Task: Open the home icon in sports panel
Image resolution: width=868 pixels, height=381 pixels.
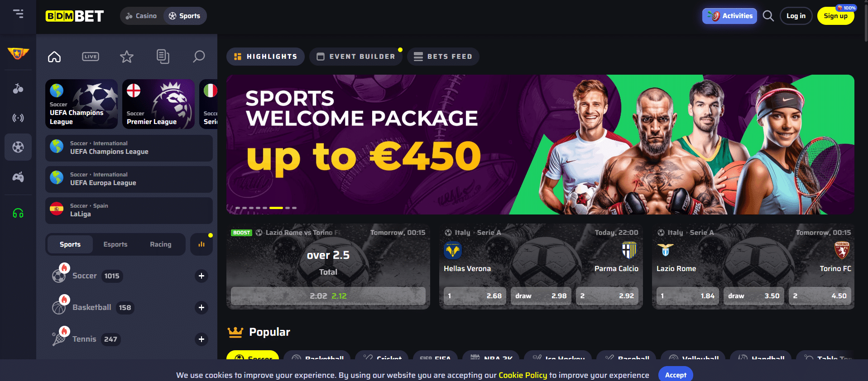Action: tap(54, 57)
